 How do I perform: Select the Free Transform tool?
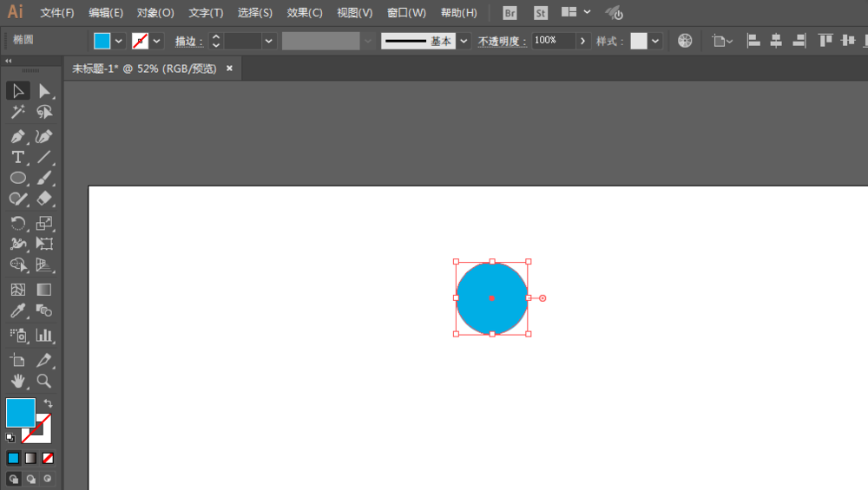click(44, 244)
